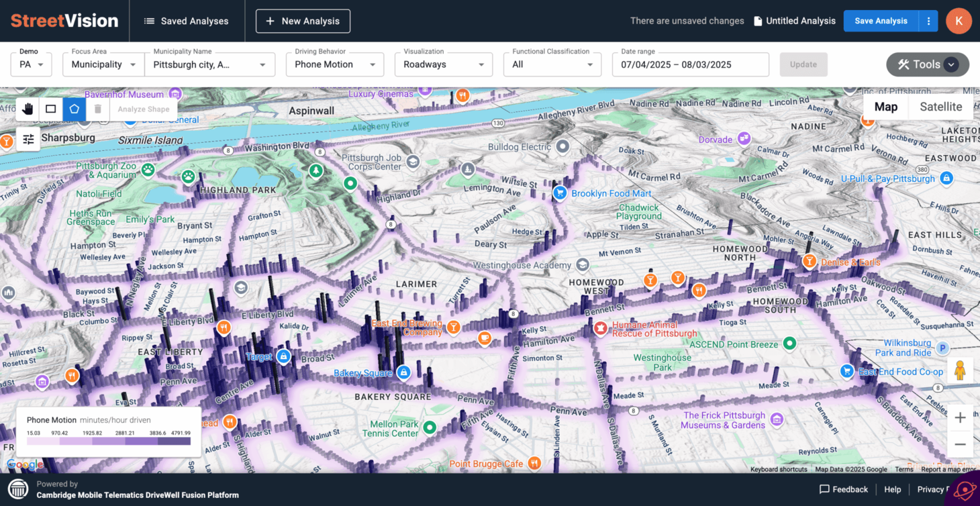This screenshot has width=980, height=506.
Task: Click the trash delete shape icon
Action: tap(97, 109)
